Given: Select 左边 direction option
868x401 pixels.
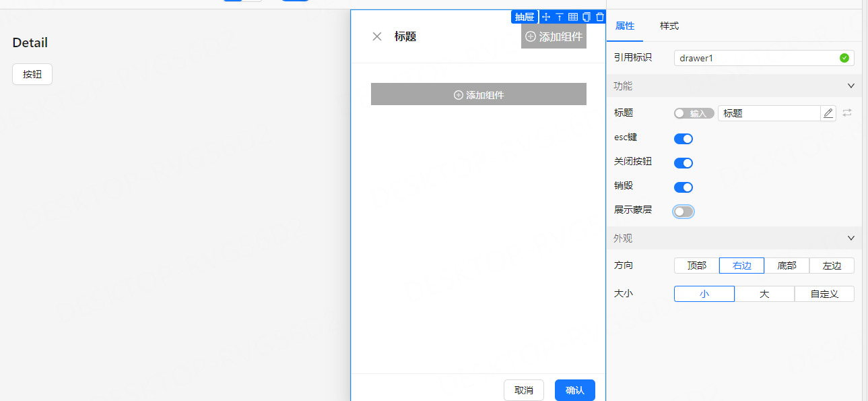Looking at the screenshot, I should 832,266.
